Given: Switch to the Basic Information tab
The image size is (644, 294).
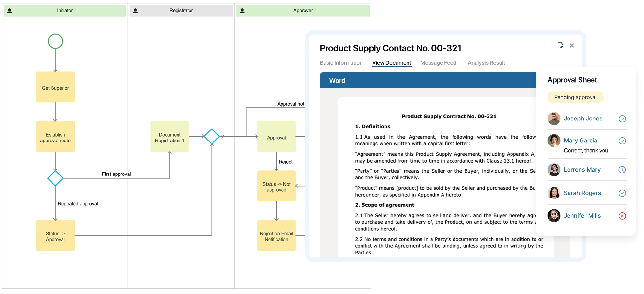Looking at the screenshot, I should pos(341,63).
